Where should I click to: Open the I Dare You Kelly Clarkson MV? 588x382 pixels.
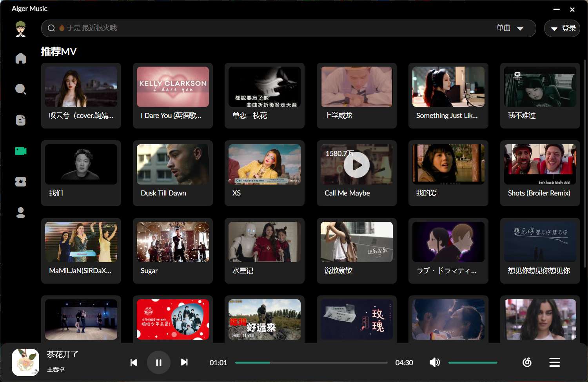coord(173,87)
